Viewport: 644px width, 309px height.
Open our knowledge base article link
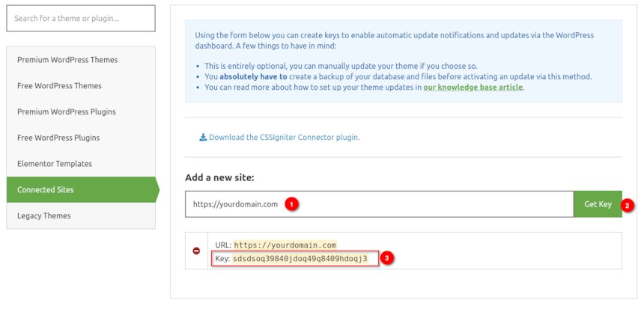473,88
